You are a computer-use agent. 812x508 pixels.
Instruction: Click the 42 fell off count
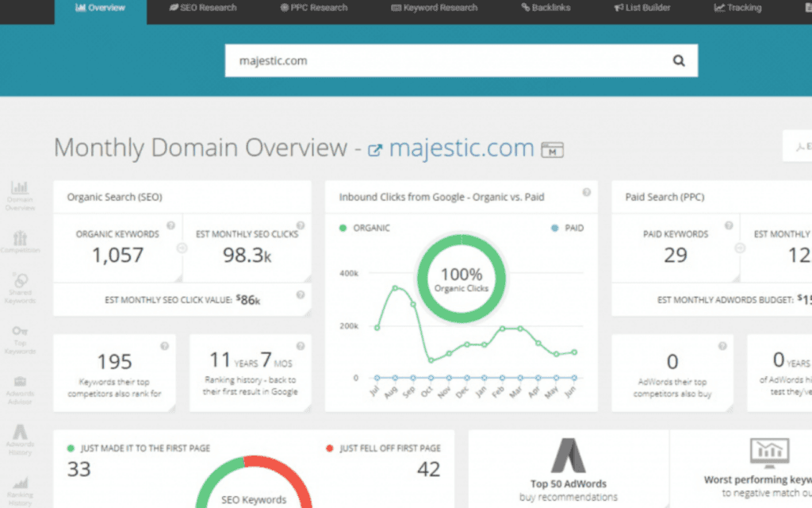click(x=429, y=469)
